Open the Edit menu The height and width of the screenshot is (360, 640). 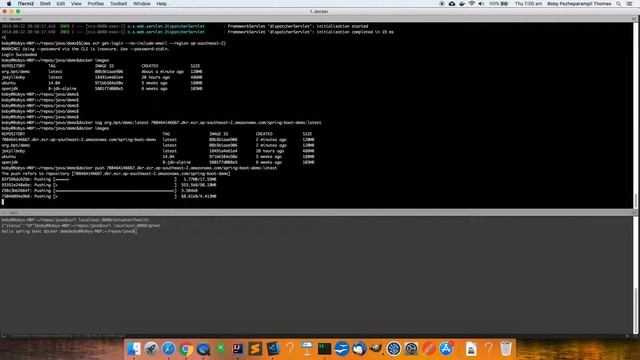click(61, 4)
